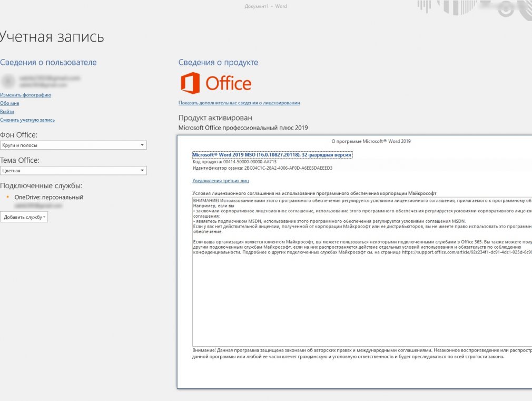
Task: Select the Word 2019 MSO version text line
Action: coord(272,155)
